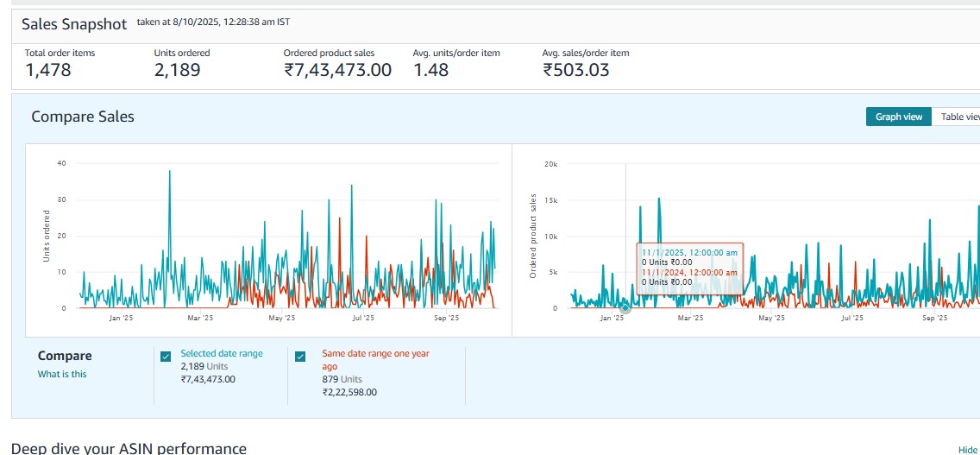Click the 11/1/2025 tooltip box on chart

pos(689,267)
